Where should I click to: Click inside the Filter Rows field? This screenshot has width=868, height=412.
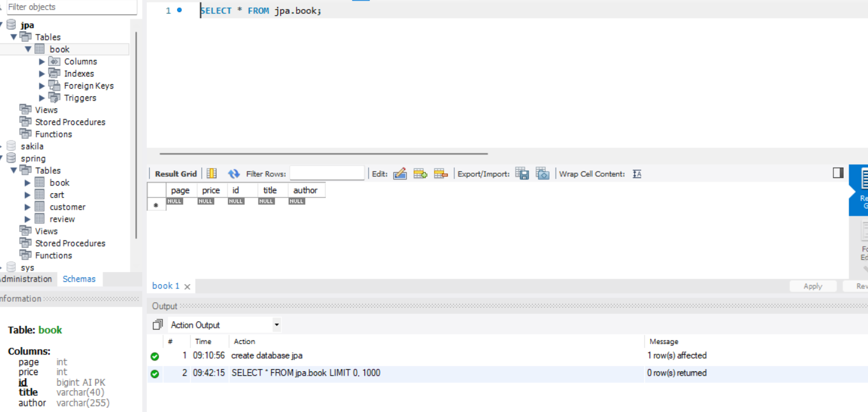point(327,173)
